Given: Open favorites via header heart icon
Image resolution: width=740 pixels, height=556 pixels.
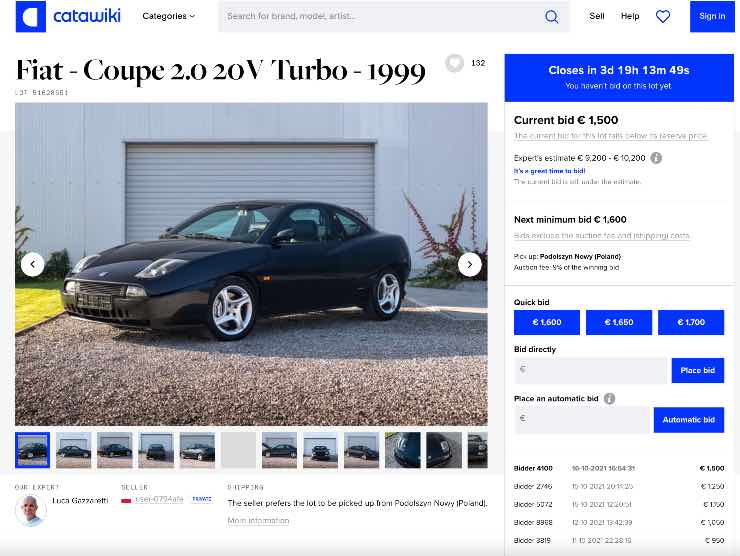Looking at the screenshot, I should [663, 17].
